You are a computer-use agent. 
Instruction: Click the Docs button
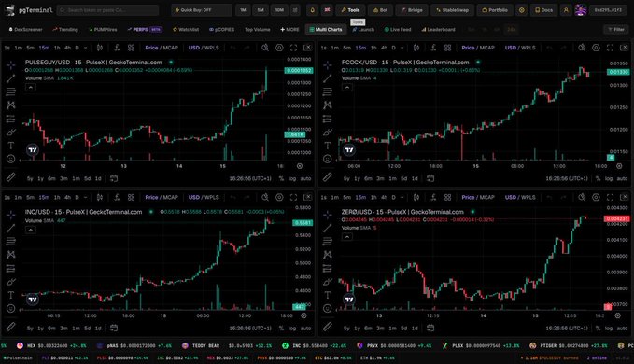pyautogui.click(x=543, y=10)
